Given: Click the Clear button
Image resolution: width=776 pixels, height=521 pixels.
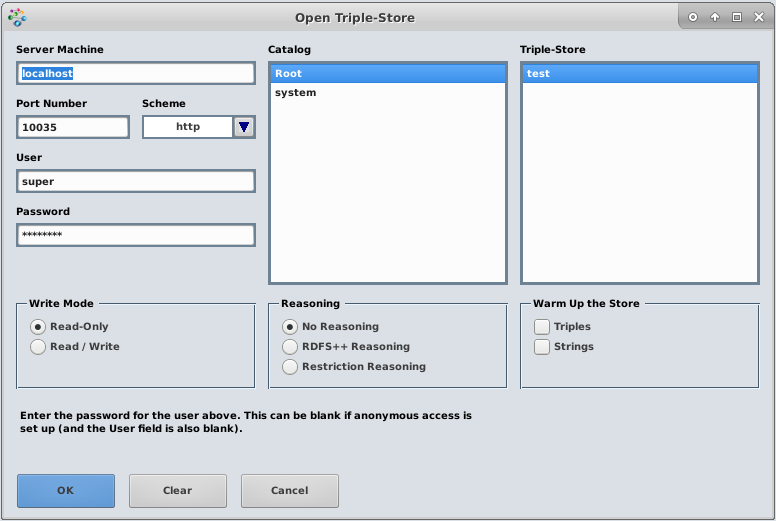Looking at the screenshot, I should (x=178, y=491).
